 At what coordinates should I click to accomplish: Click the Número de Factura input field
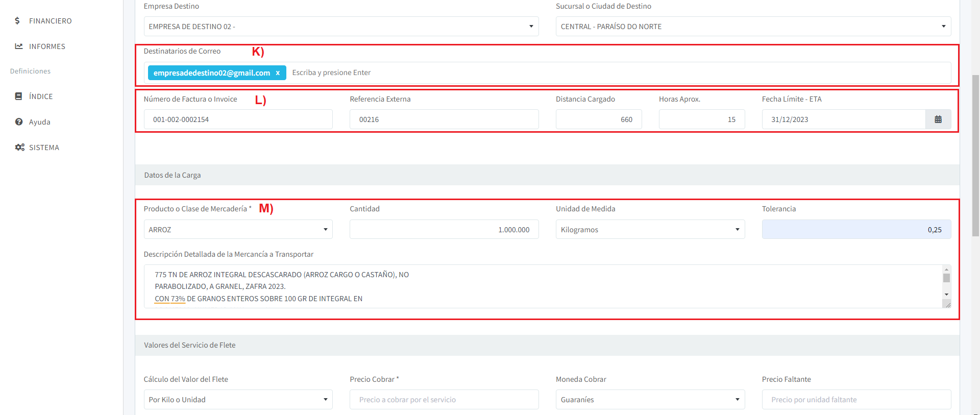(x=238, y=119)
